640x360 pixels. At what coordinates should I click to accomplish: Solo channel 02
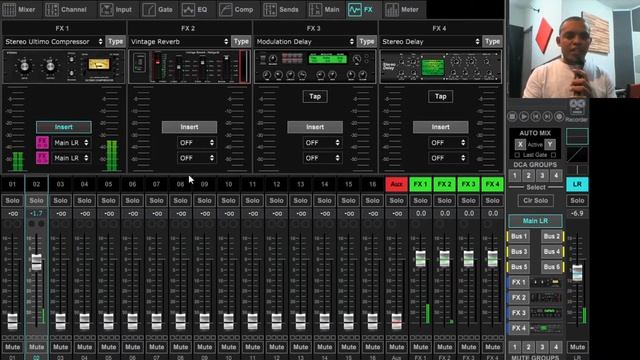click(x=36, y=201)
